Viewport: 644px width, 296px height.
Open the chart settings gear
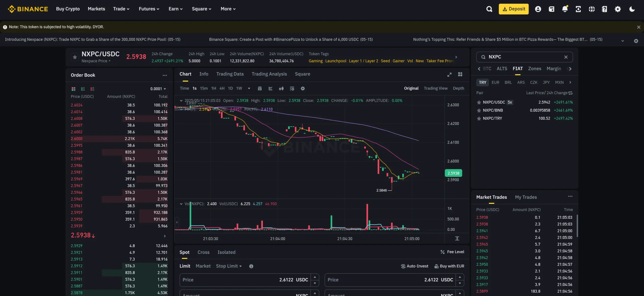tap(303, 88)
